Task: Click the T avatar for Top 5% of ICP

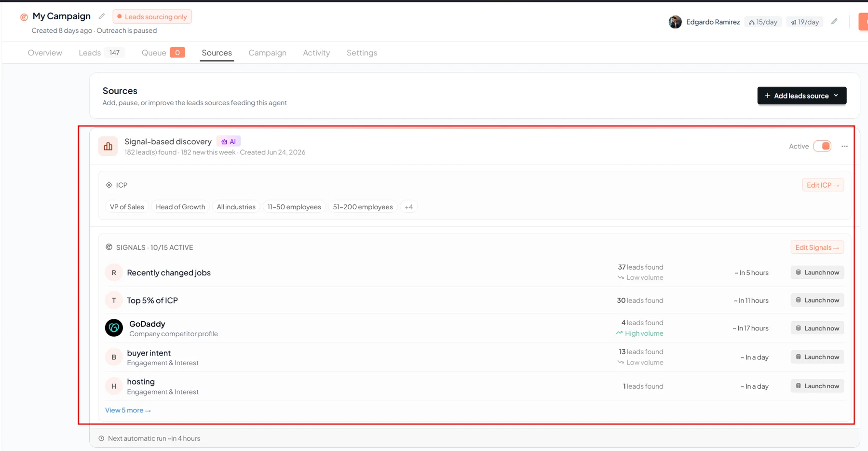Action: coord(114,300)
